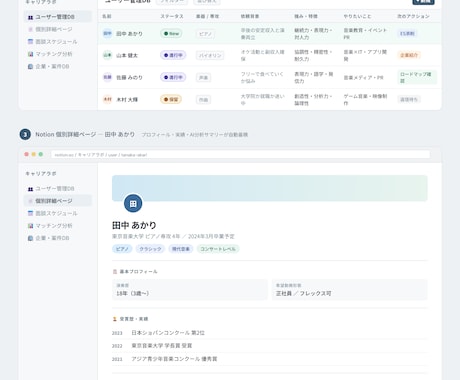The width and height of the screenshot is (460, 380).
Task: Click the フリーで食べていくか悩み cell
Action: coord(262,77)
